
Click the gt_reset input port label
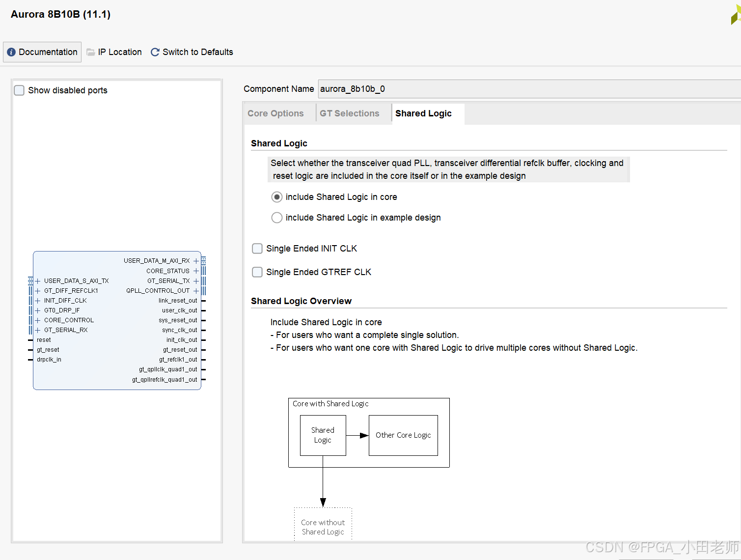tap(48, 350)
